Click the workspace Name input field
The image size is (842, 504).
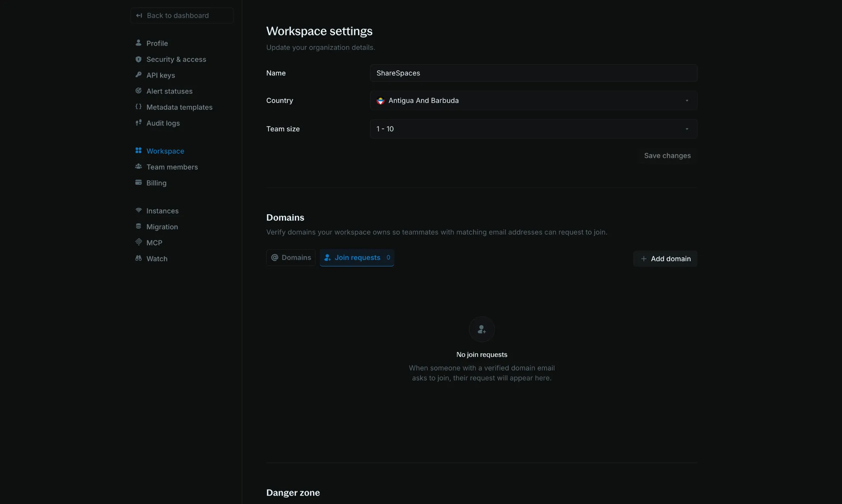(534, 73)
